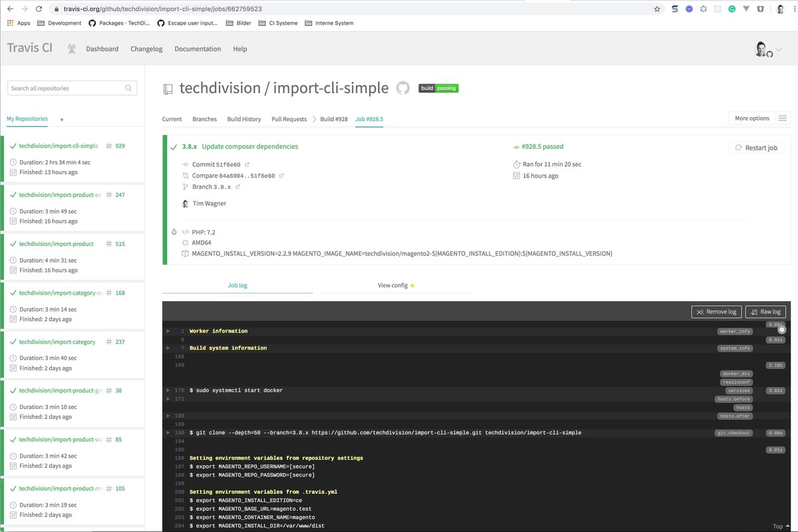
Task: Click the Bilder bookmark folder
Action: (x=238, y=23)
